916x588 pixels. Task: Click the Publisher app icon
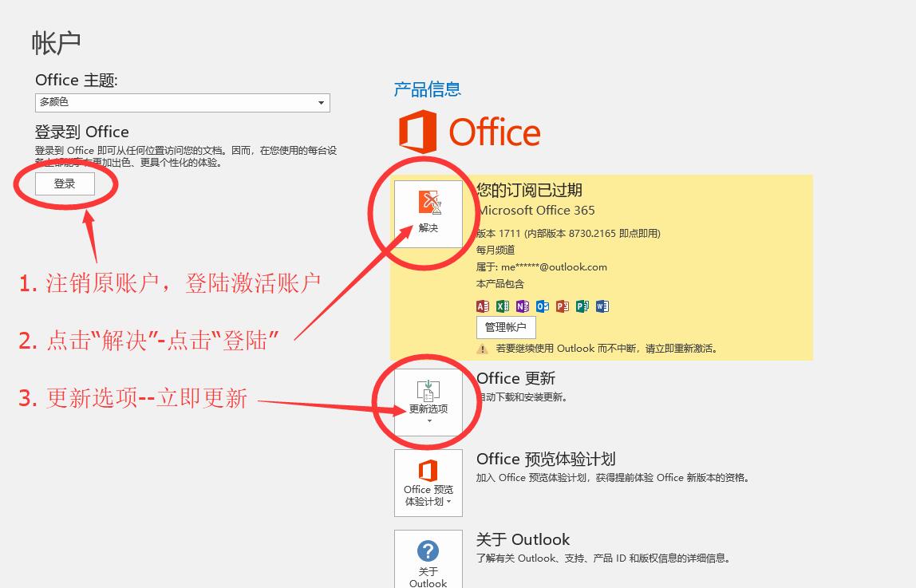point(582,306)
